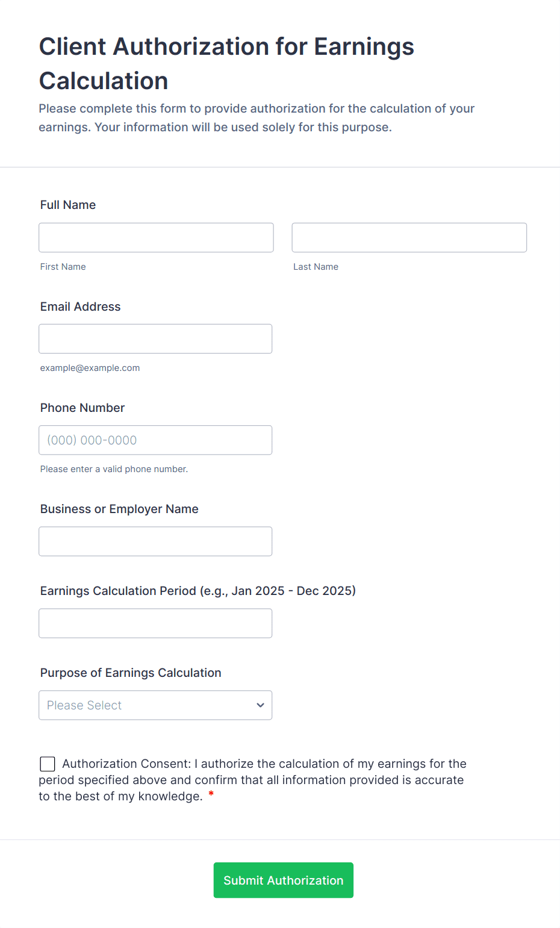Viewport: 560px width, 928px height.
Task: Click the Phone Number label
Action: [x=82, y=408]
